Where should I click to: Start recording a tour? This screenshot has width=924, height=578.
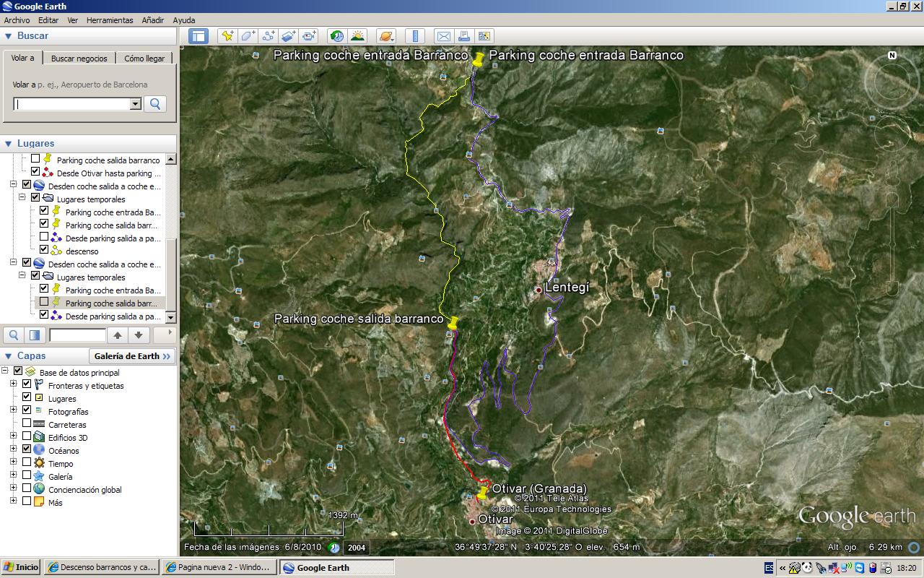[309, 35]
